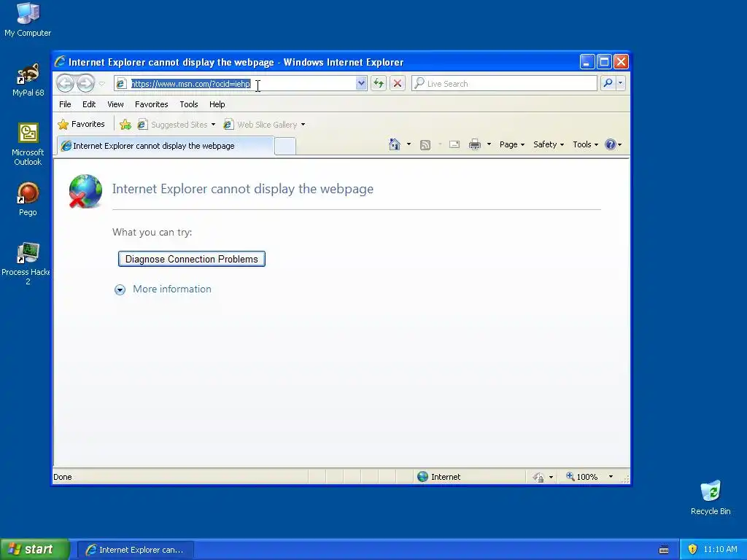The image size is (747, 560).
Task: Click the Search magnifier button
Action: pyautogui.click(x=608, y=83)
